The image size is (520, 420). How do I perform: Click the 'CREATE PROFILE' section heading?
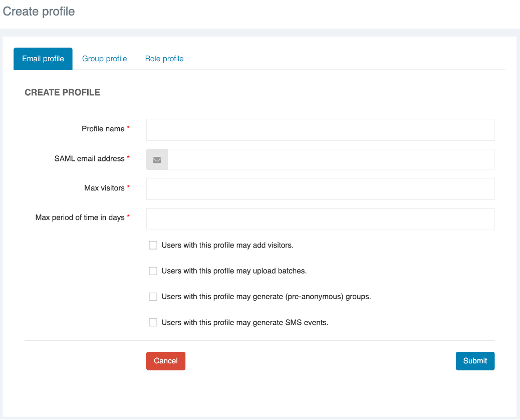[62, 93]
